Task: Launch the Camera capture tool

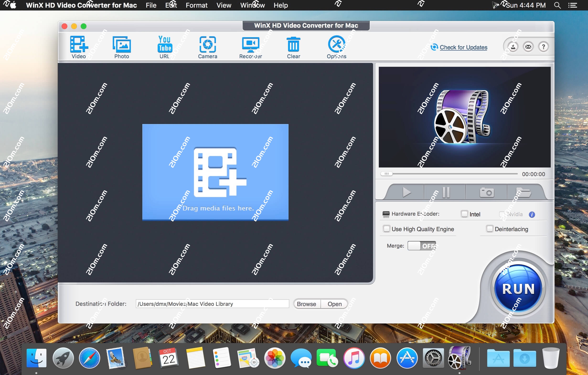Action: (x=208, y=47)
